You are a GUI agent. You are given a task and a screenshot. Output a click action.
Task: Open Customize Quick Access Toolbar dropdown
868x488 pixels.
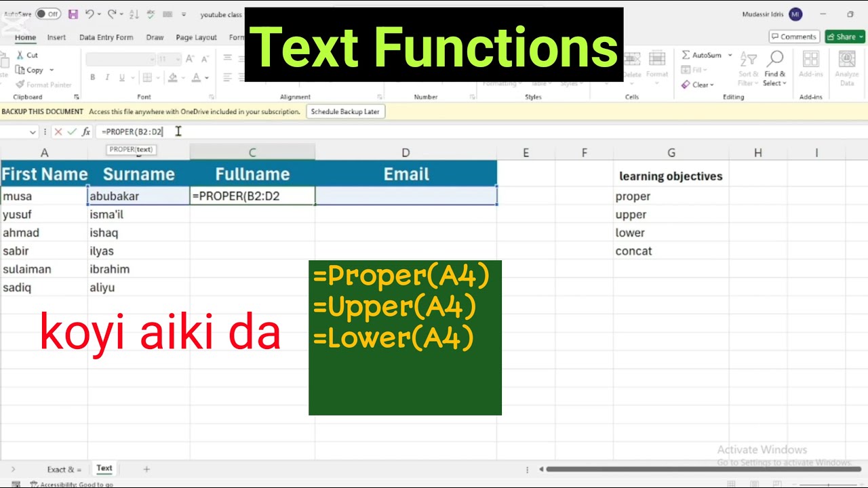[x=183, y=14]
